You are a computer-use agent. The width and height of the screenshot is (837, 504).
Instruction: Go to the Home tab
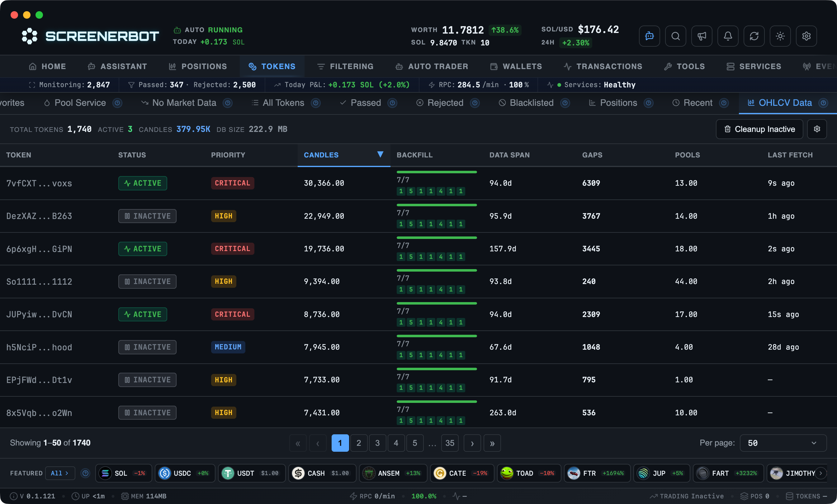point(48,67)
